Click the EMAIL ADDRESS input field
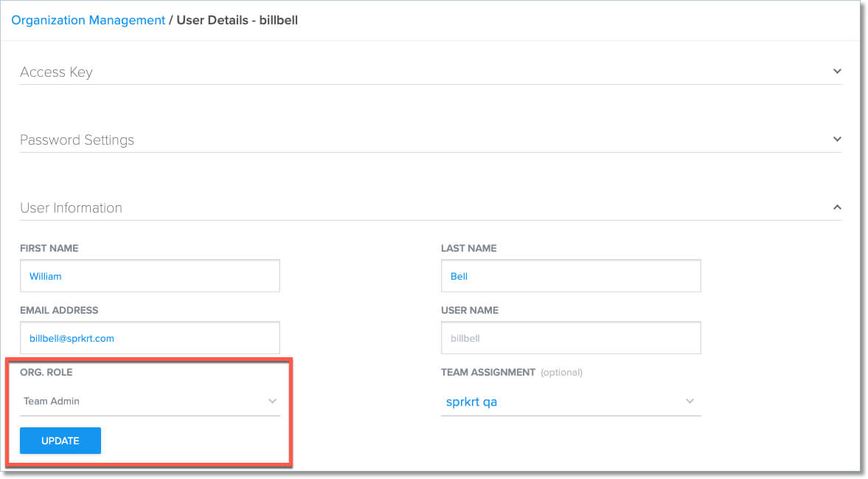The height and width of the screenshot is (479, 868). pos(150,337)
